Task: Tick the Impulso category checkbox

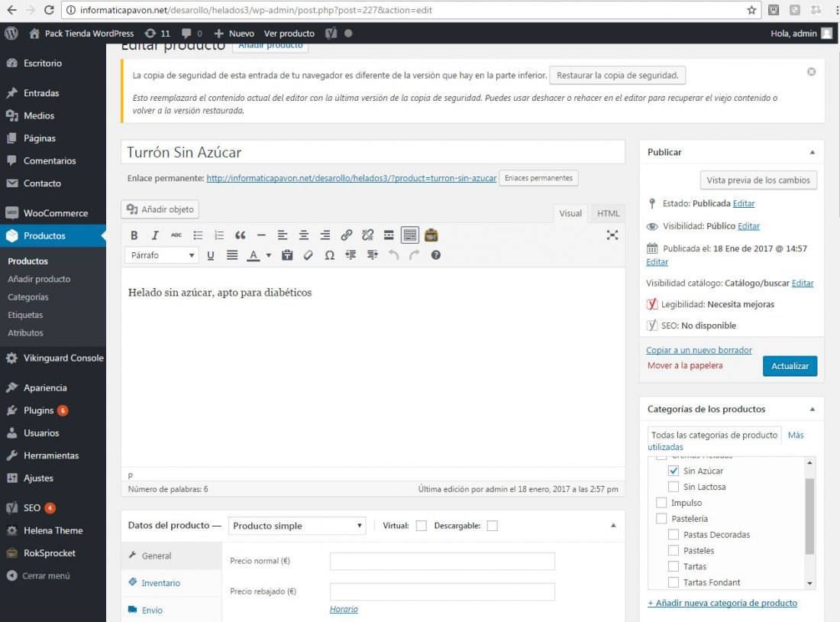Action: [x=661, y=503]
